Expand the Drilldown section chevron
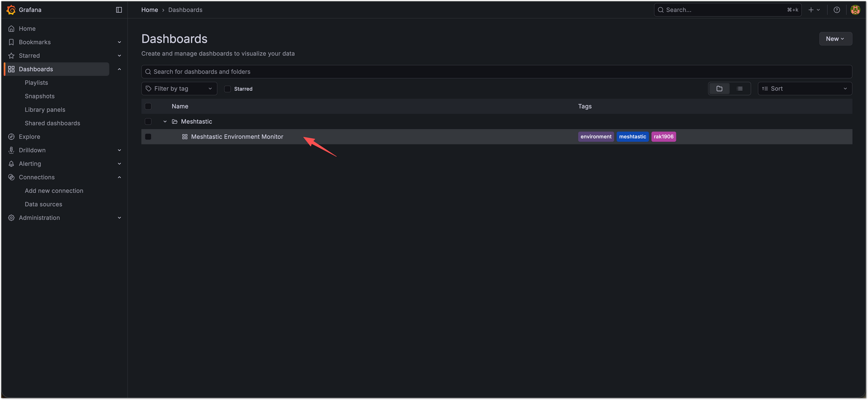The width and height of the screenshot is (868, 400). click(x=119, y=150)
